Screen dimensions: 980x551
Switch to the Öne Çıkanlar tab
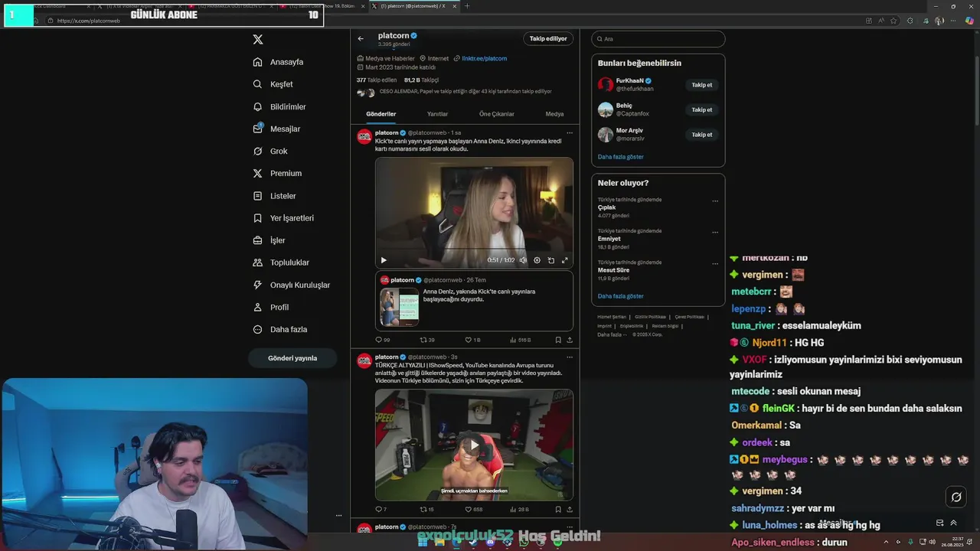tap(497, 114)
